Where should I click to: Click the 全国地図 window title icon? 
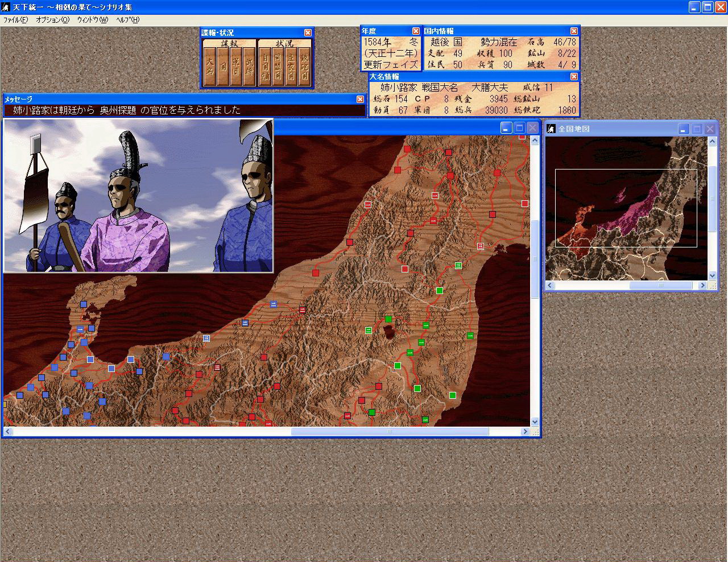[551, 129]
